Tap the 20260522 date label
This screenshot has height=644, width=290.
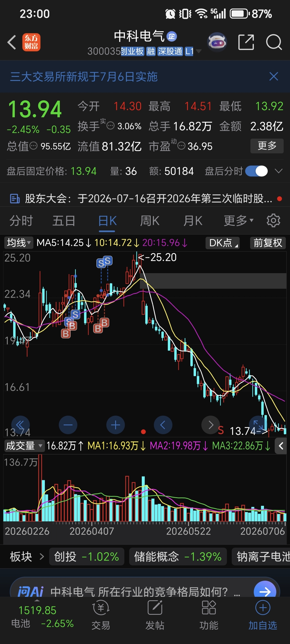(x=189, y=531)
